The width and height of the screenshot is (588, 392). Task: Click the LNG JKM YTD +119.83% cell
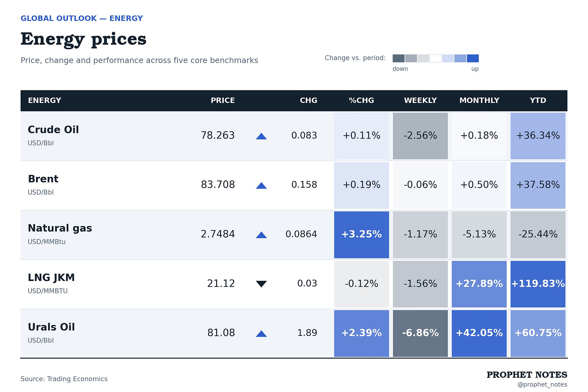tap(538, 284)
